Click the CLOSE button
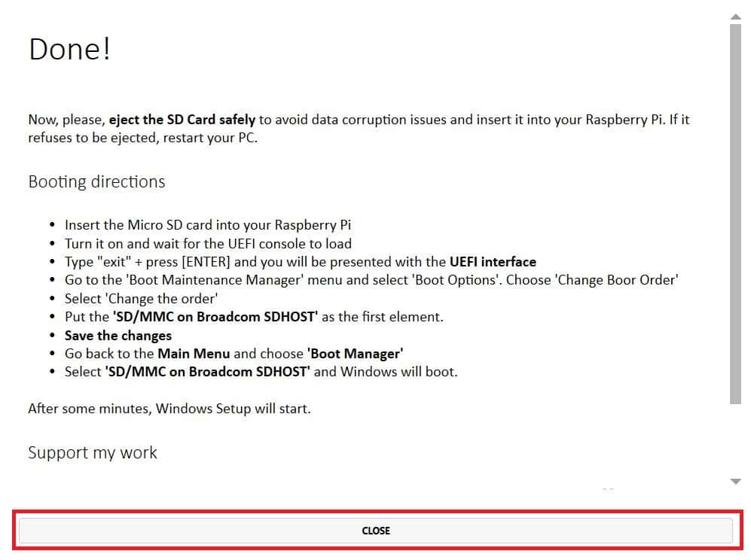 pyautogui.click(x=375, y=531)
